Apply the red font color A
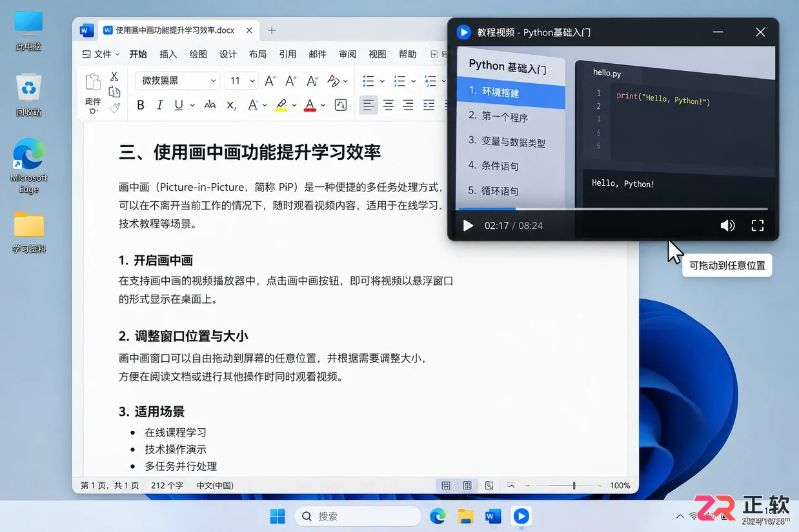The width and height of the screenshot is (799, 532). point(310,105)
